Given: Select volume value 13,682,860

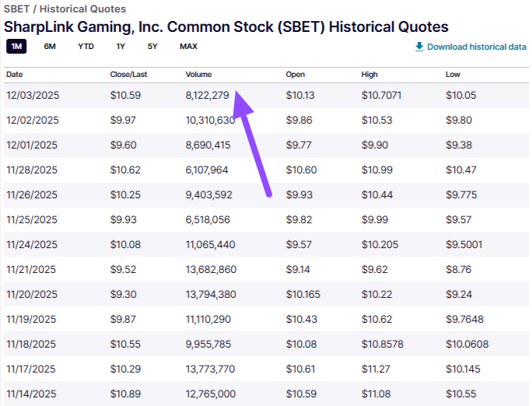Looking at the screenshot, I should coord(211,270).
